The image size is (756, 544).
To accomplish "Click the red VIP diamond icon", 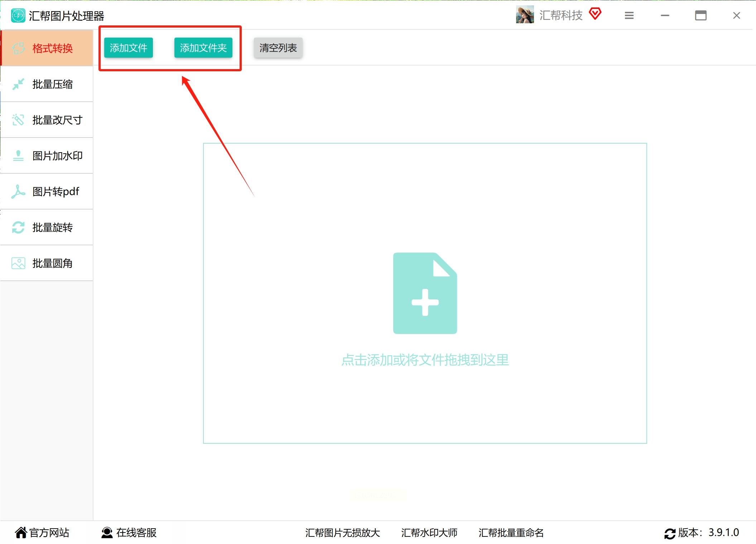I will (x=595, y=14).
